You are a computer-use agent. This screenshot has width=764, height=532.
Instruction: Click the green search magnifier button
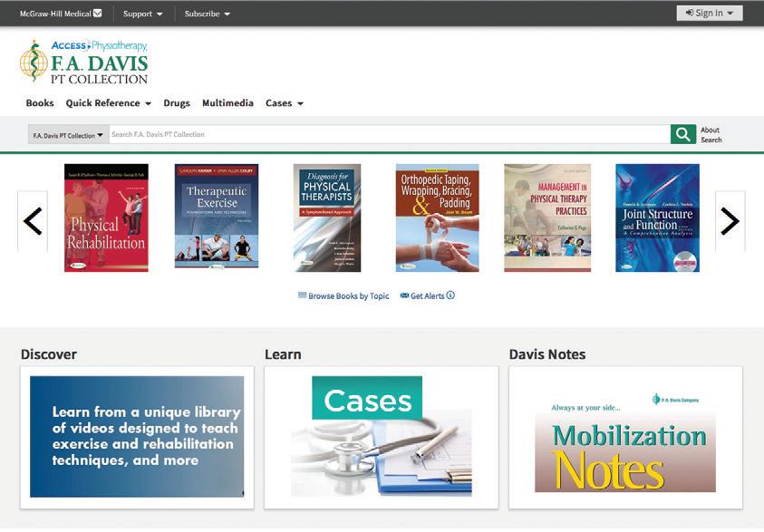[x=682, y=134]
